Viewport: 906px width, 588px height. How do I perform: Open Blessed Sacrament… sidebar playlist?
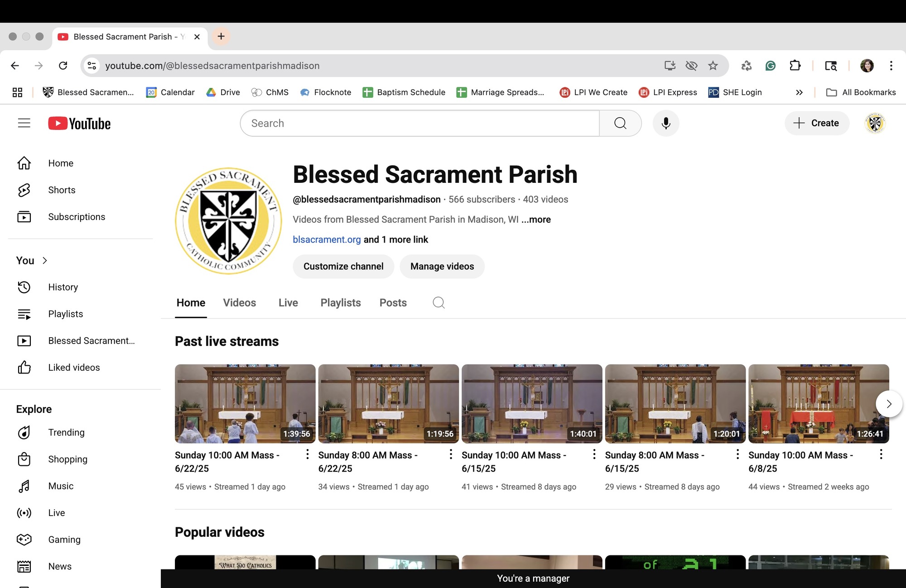point(80,340)
